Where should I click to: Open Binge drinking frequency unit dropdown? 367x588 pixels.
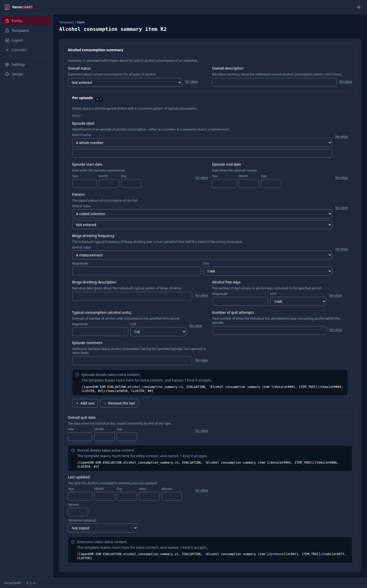(268, 271)
